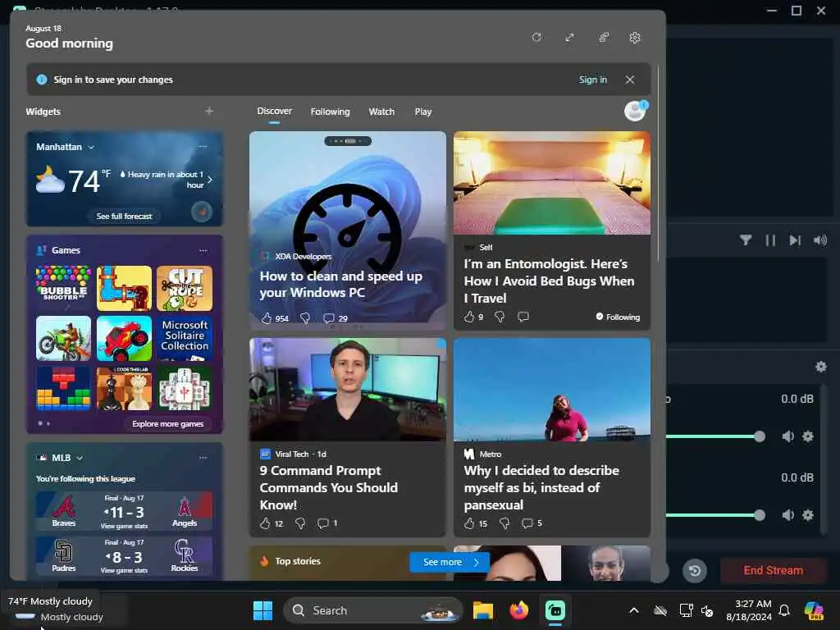Launch the chess game tile
Viewport: 840px width, 630px height.
click(124, 388)
